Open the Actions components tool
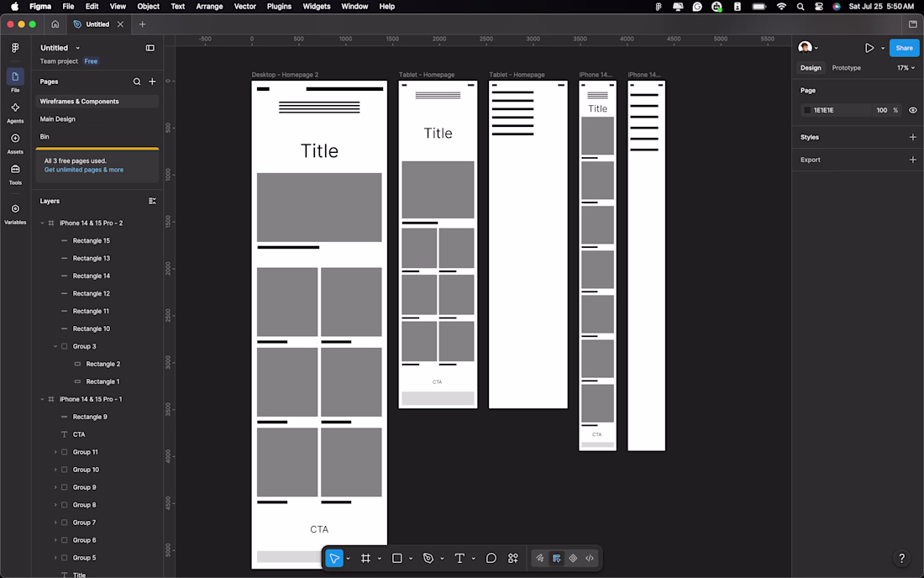Image resolution: width=924 pixels, height=578 pixels. point(512,558)
